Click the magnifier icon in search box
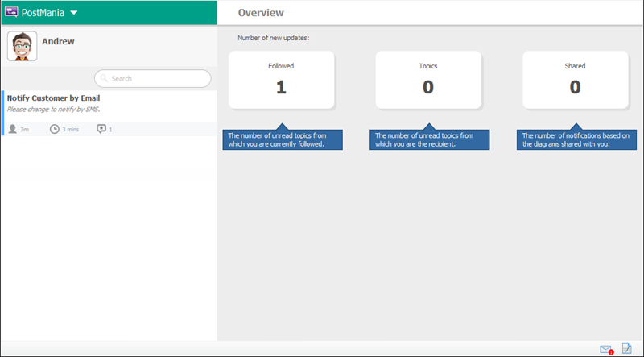Image resolution: width=644 pixels, height=357 pixels. (105, 79)
